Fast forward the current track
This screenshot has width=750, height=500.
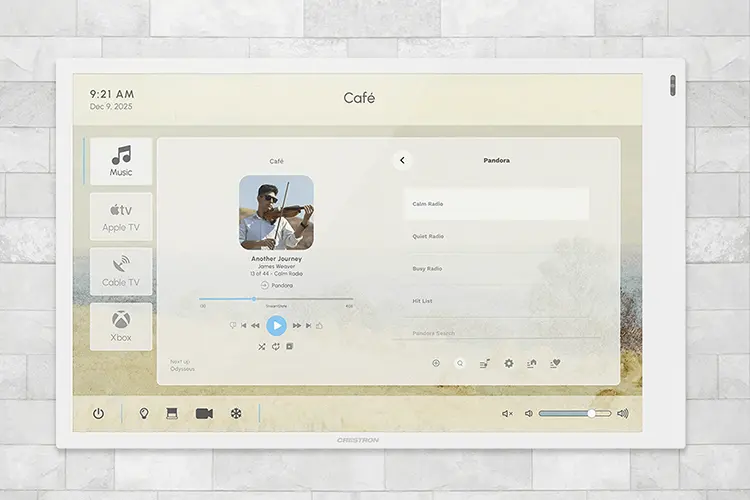click(297, 325)
